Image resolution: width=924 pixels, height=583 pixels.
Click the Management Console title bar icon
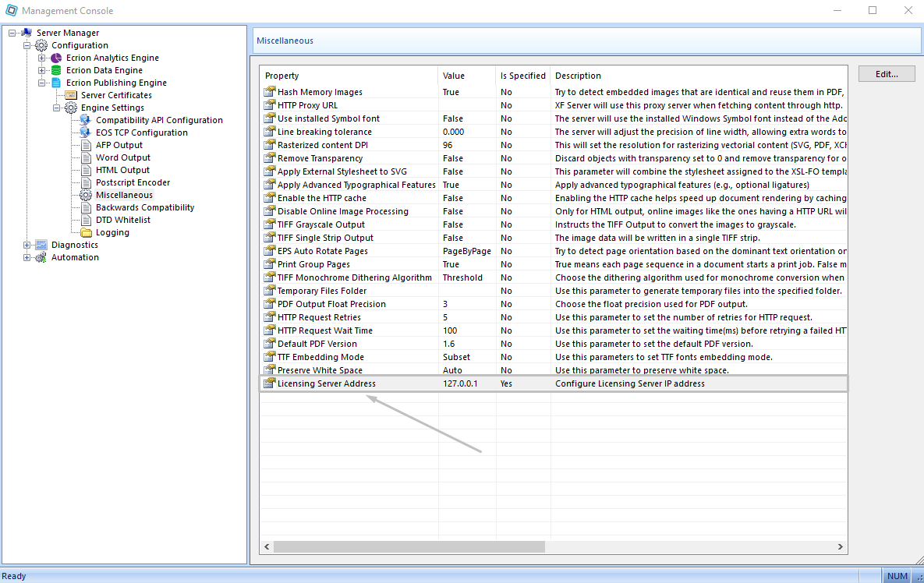pos(11,10)
